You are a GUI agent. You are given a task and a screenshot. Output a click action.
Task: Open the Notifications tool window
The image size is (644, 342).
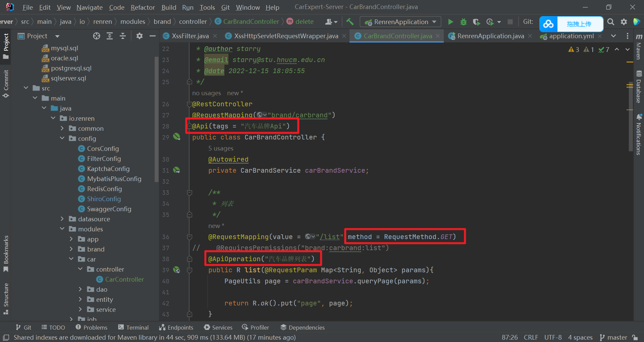[x=639, y=134]
